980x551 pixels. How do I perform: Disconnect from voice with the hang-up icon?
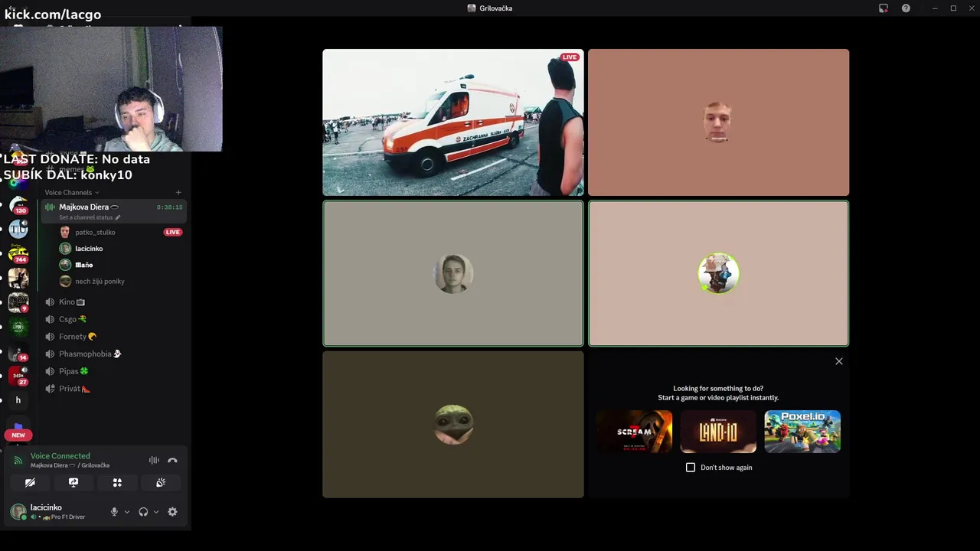tap(172, 461)
